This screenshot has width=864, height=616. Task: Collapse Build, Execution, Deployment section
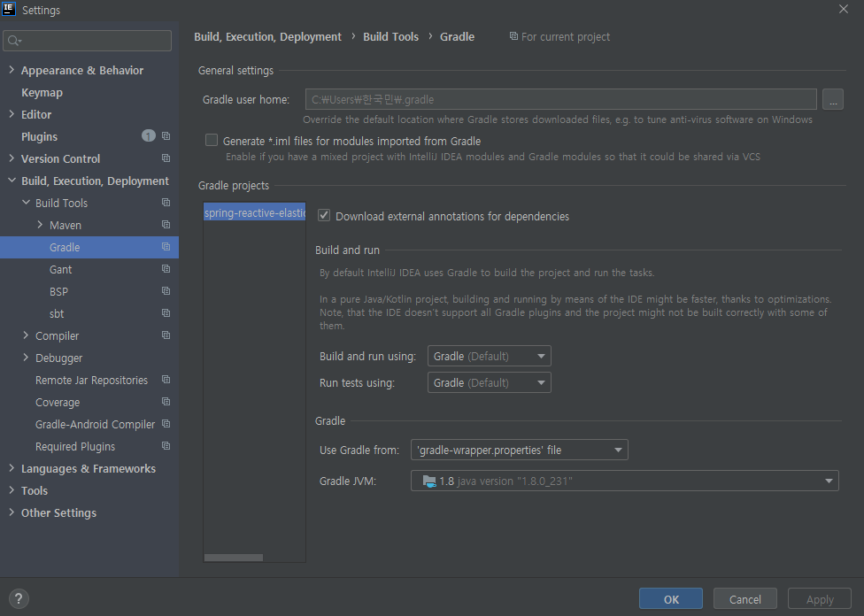[x=12, y=181]
